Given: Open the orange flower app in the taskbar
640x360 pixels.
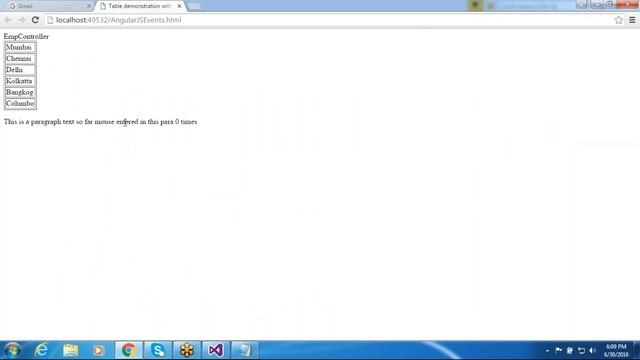Looking at the screenshot, I should [x=187, y=350].
